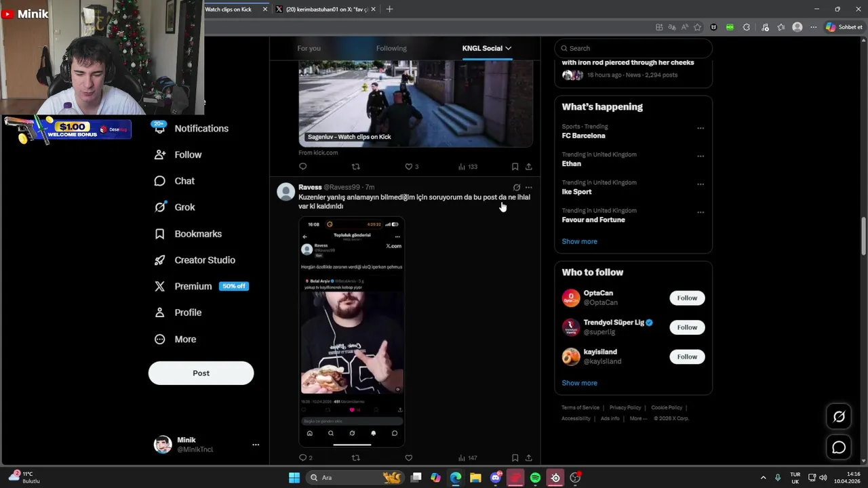Open more options for Ravess post

click(x=529, y=187)
